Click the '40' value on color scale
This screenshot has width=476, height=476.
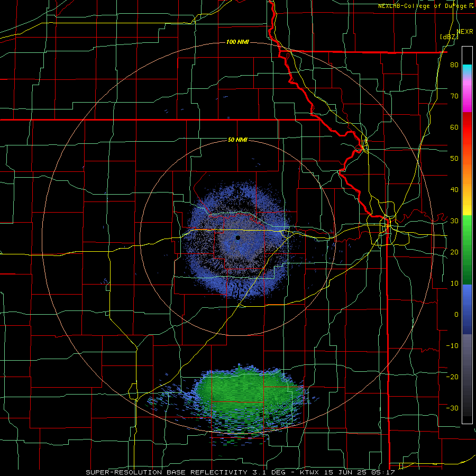tap(454, 190)
